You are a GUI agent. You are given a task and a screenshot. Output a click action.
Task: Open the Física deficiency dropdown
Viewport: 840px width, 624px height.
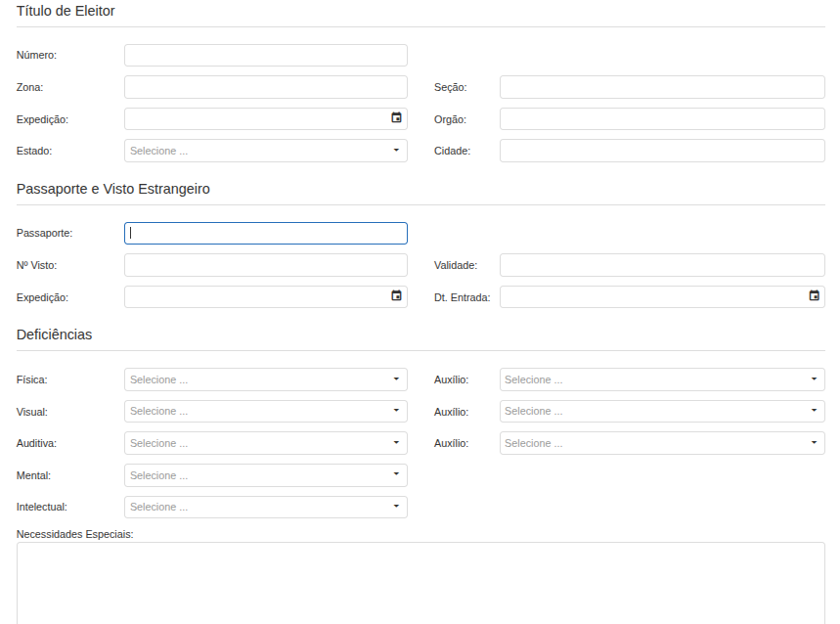265,379
